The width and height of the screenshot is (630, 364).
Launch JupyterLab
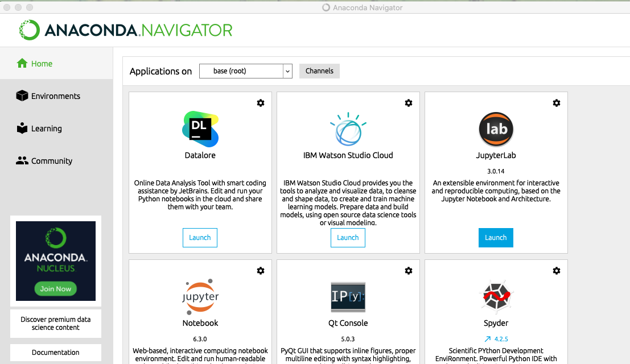(495, 238)
